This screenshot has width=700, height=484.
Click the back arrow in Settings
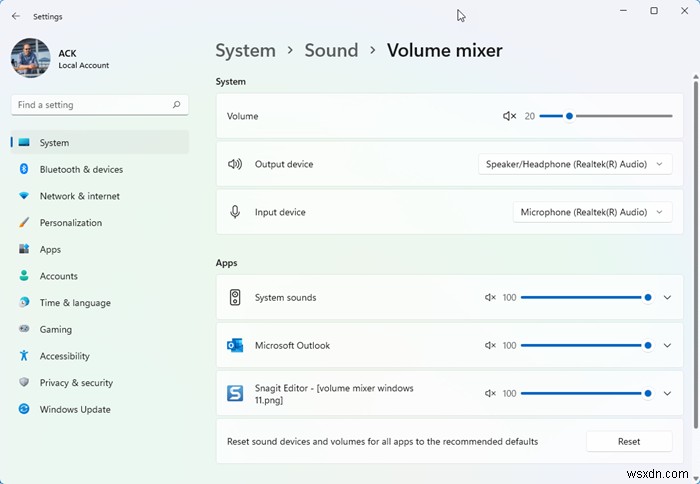click(15, 16)
